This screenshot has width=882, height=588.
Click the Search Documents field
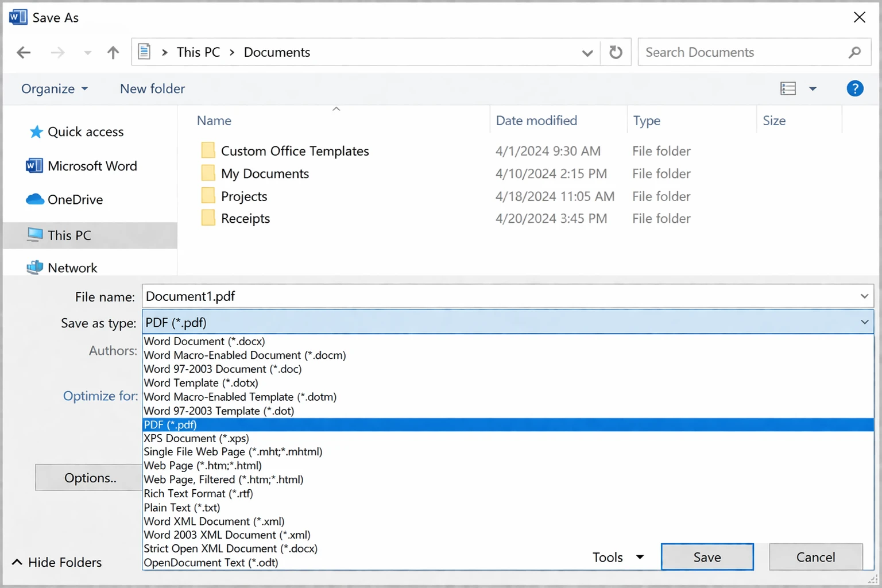coord(755,52)
